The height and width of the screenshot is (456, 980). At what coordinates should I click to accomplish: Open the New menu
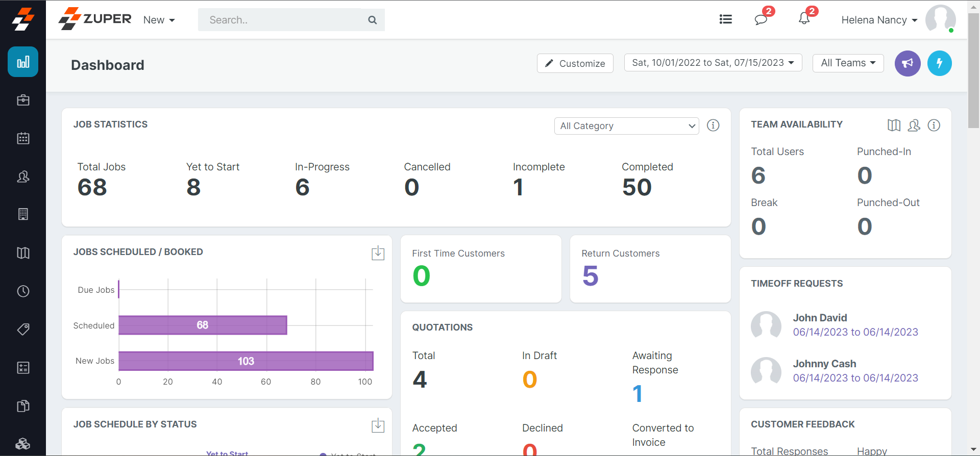[159, 20]
